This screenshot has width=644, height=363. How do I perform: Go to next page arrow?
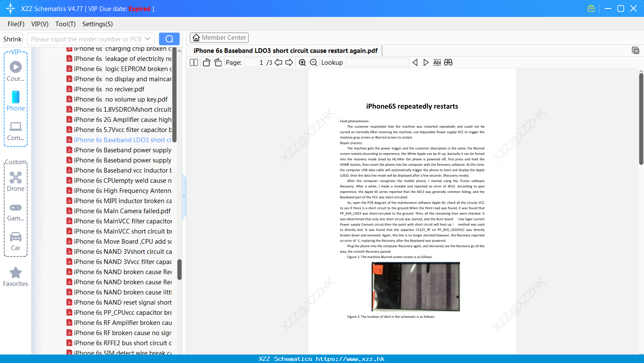tap(289, 63)
